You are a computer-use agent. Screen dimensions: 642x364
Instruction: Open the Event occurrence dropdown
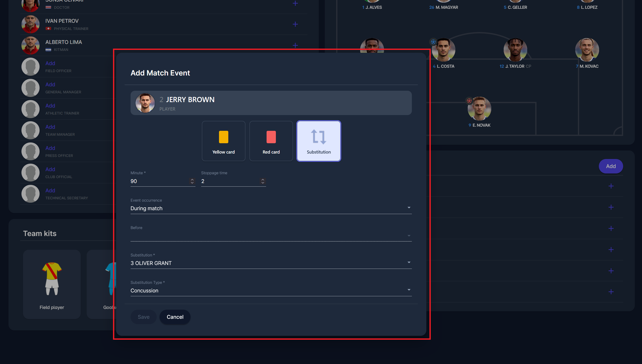click(271, 208)
